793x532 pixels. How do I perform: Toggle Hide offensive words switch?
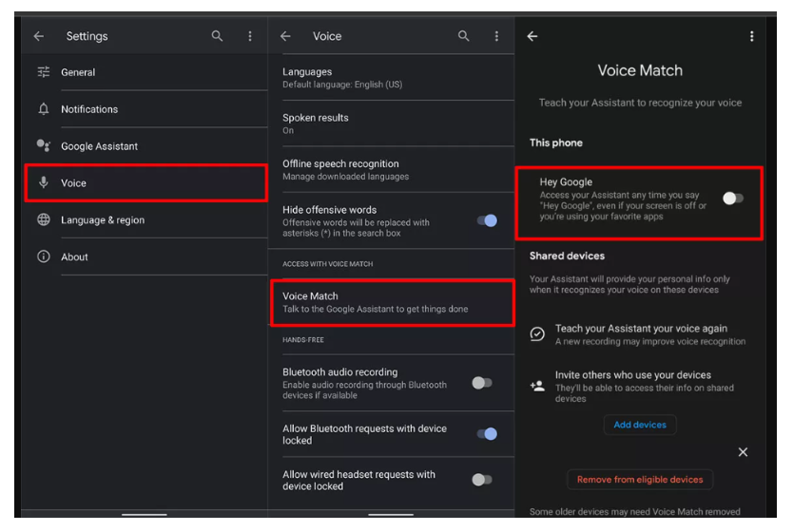[x=487, y=220]
